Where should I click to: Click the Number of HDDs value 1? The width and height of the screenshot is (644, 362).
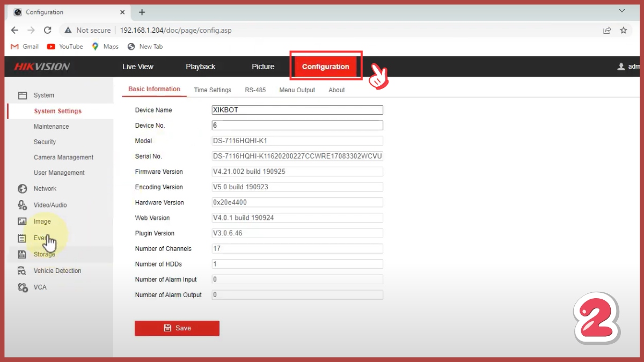(x=297, y=264)
